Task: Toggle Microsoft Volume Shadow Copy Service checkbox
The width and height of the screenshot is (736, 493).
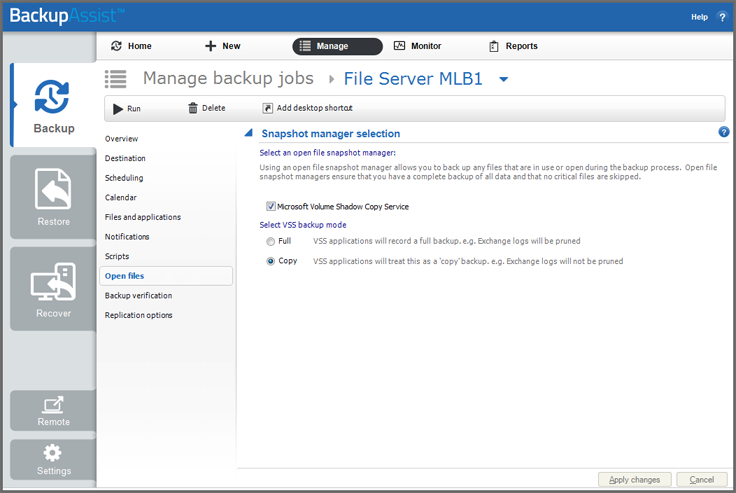Action: pyautogui.click(x=271, y=206)
